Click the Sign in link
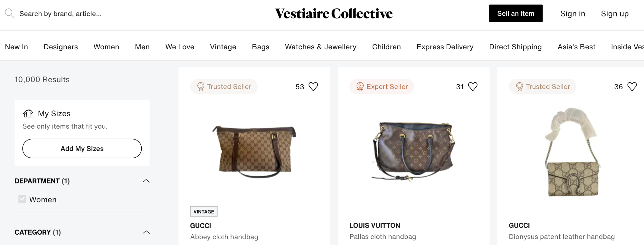644x245 pixels. coord(573,14)
